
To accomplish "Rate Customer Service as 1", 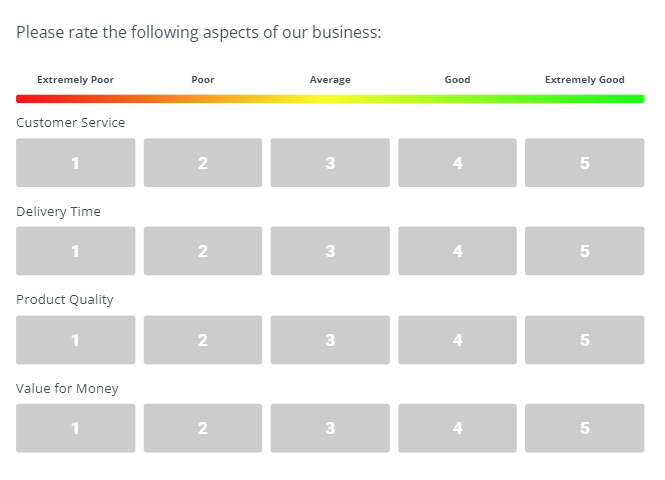I will tap(75, 163).
